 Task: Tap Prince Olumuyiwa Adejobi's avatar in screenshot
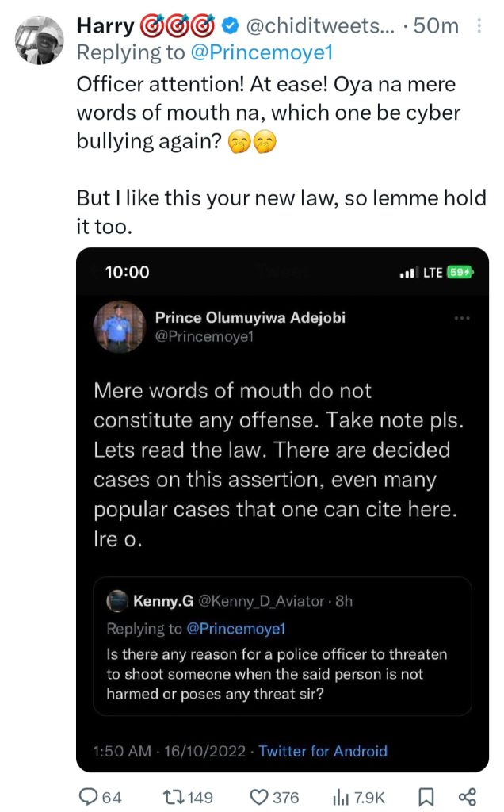point(120,326)
